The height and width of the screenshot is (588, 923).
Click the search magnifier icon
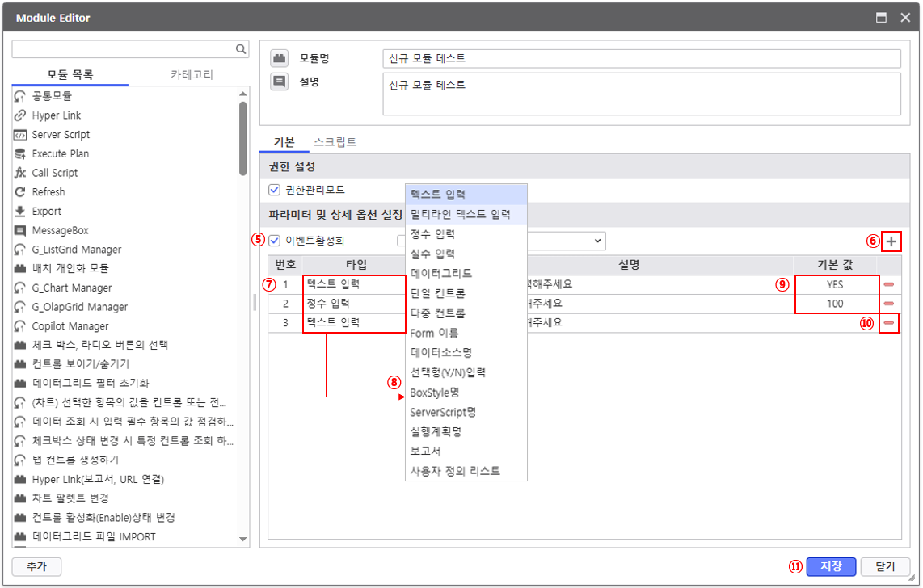(x=241, y=49)
